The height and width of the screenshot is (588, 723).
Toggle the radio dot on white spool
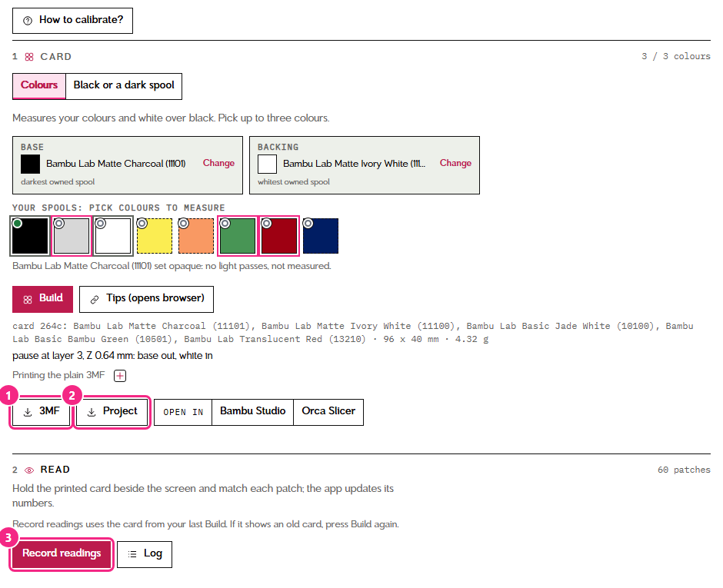(x=101, y=224)
